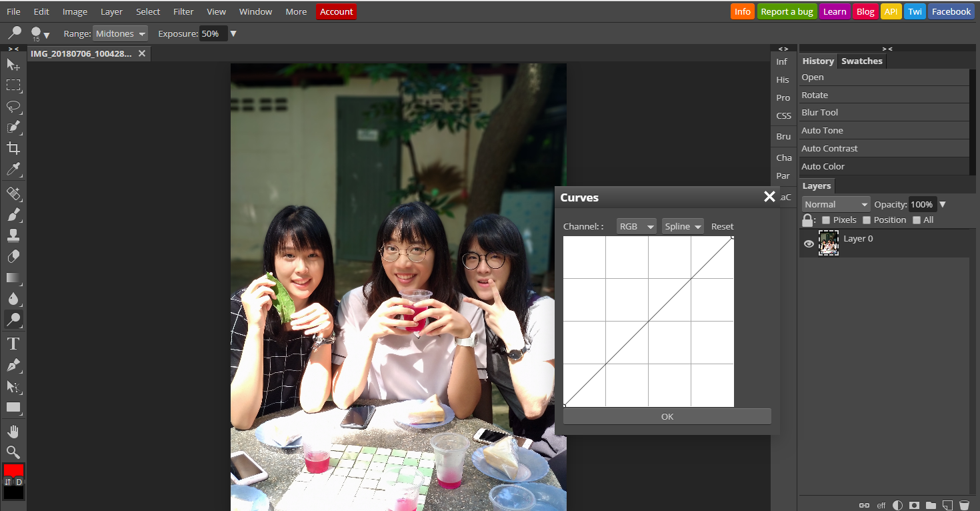Viewport: 980px width, 511px height.
Task: Click the link layers icon
Action: tap(864, 505)
